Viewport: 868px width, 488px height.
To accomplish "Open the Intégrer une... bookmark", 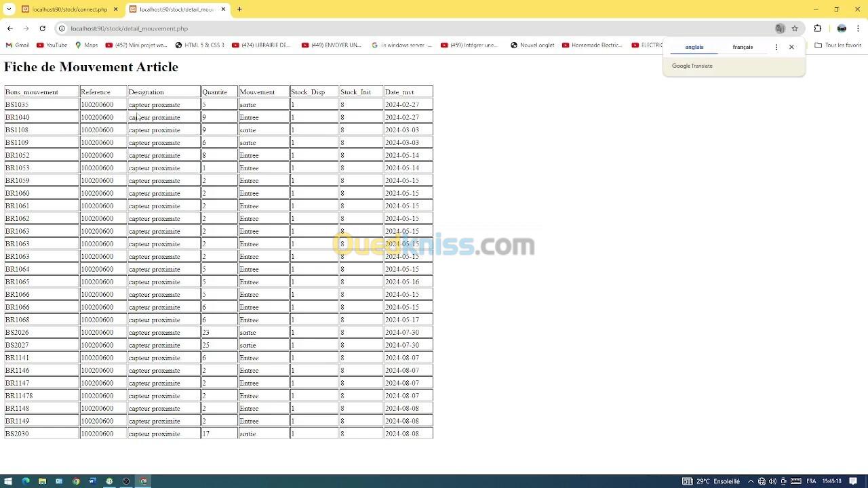I will (469, 45).
